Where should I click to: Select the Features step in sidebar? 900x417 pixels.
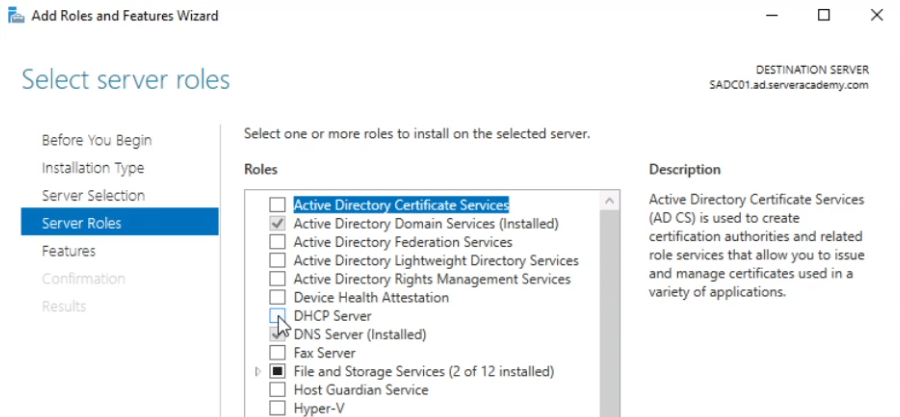pos(68,251)
